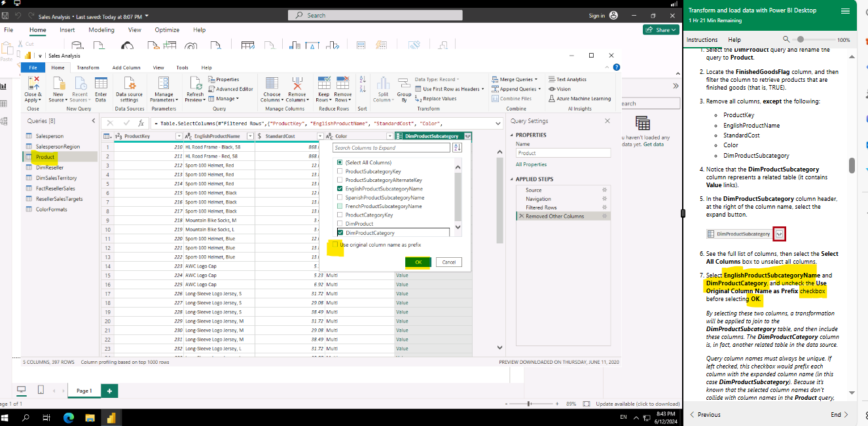This screenshot has width=868, height=426.
Task: Confirm the column expansion with OK
Action: click(418, 262)
